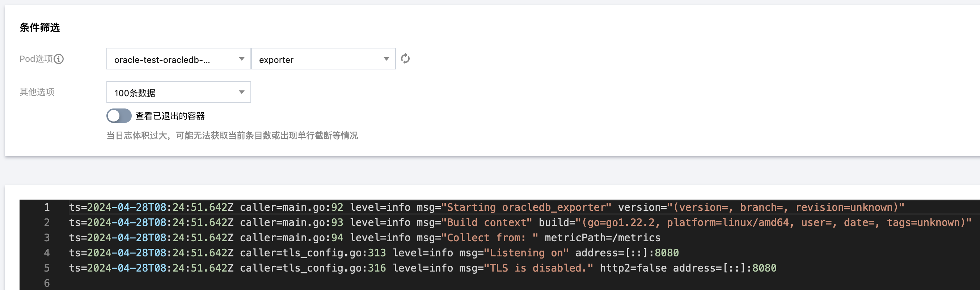The width and height of the screenshot is (980, 290).
Task: Open the 100条数据 line count dropdown
Action: 178,92
